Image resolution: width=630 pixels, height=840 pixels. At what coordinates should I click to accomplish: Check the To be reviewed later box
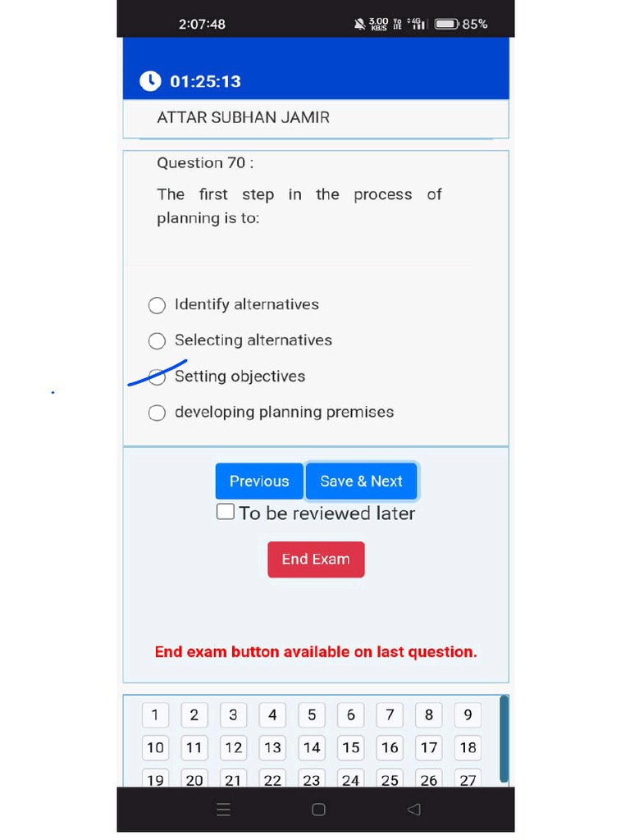coord(225,512)
